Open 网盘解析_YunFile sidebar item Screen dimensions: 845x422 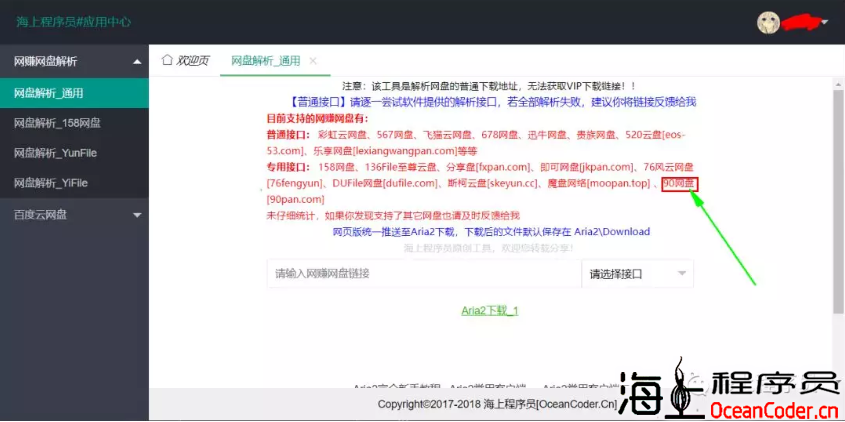74,153
